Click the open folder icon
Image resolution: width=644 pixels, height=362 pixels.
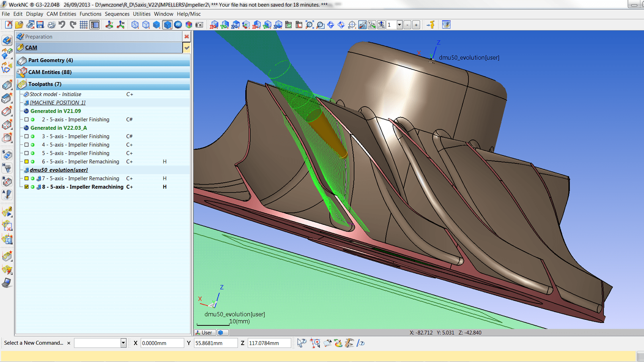click(19, 25)
